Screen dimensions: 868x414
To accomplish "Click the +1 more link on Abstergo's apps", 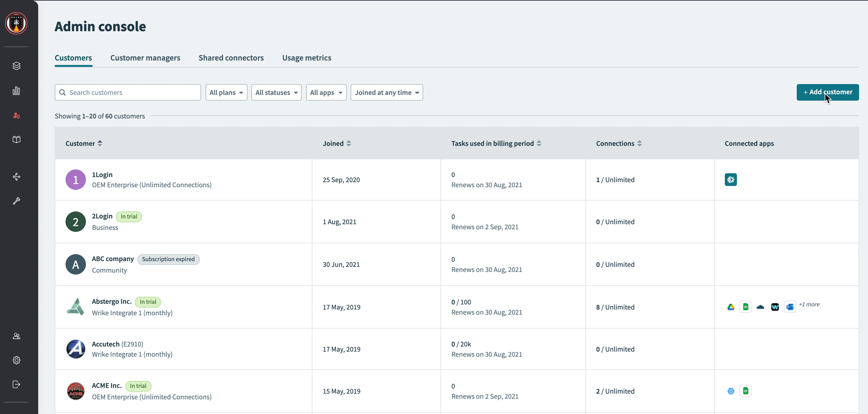I will (810, 304).
